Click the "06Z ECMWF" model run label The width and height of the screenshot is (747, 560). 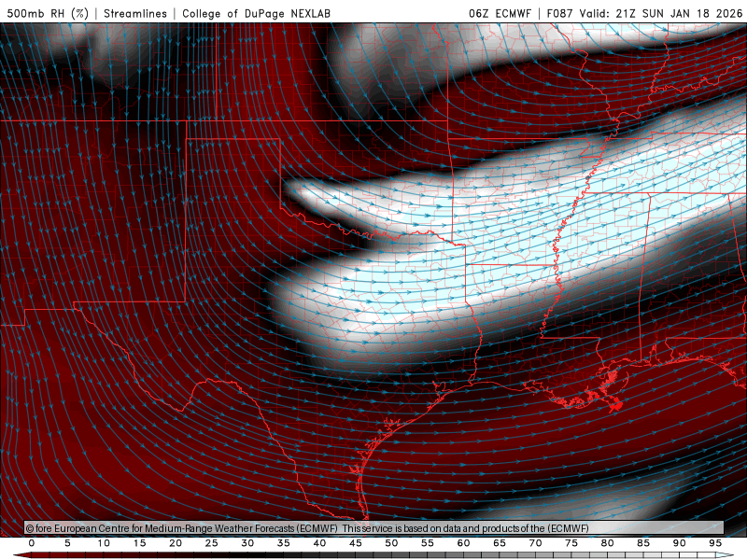(x=500, y=13)
